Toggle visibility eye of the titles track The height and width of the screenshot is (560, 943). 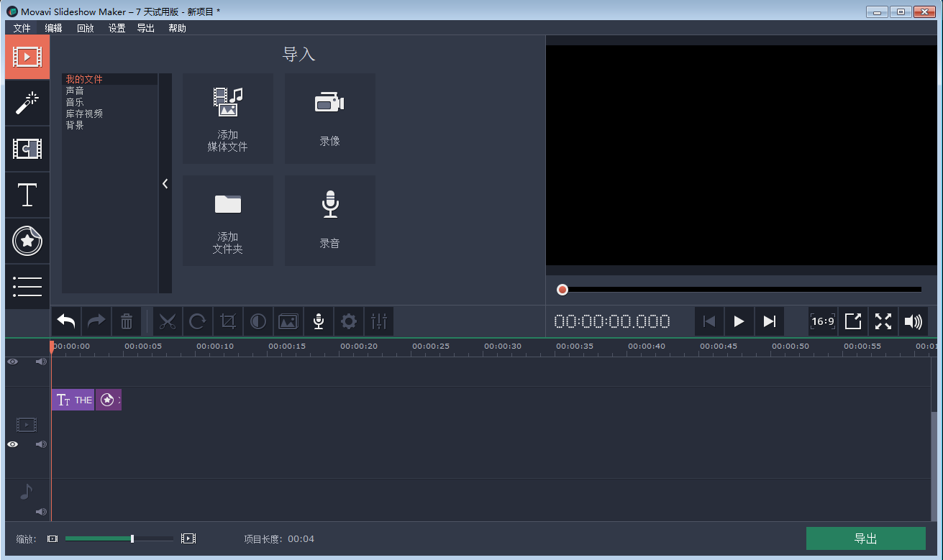pyautogui.click(x=12, y=362)
